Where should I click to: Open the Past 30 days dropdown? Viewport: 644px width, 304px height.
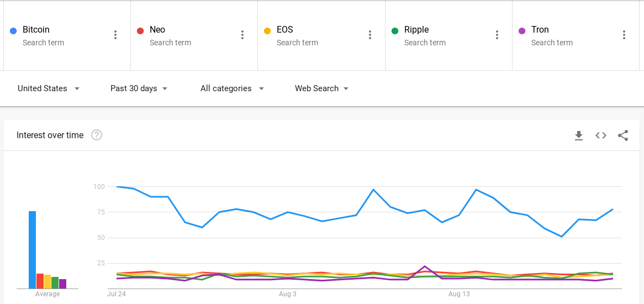click(139, 88)
